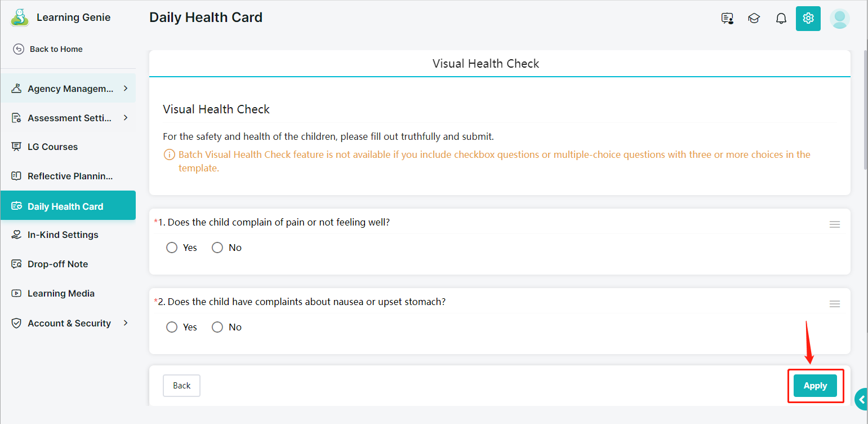Open the user profile avatar

[839, 19]
